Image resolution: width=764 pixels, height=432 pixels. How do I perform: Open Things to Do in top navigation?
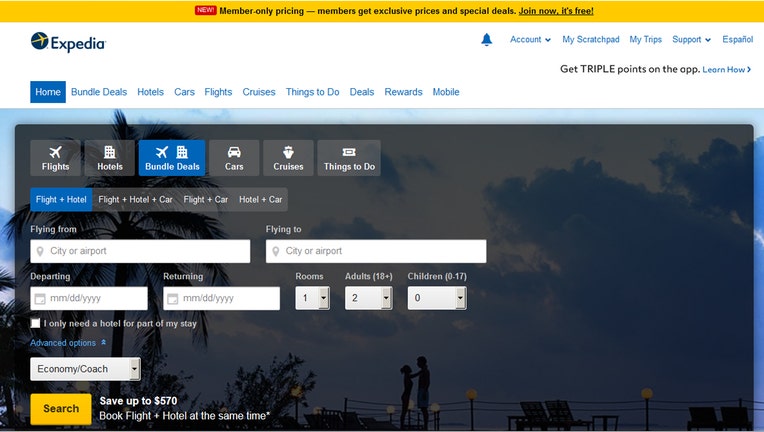(312, 92)
